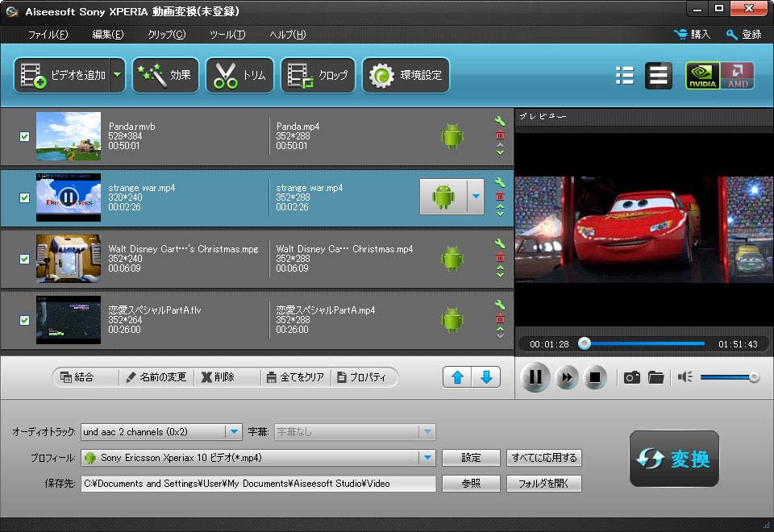Expand the プロフィール profile dropdown

[x=427, y=458]
